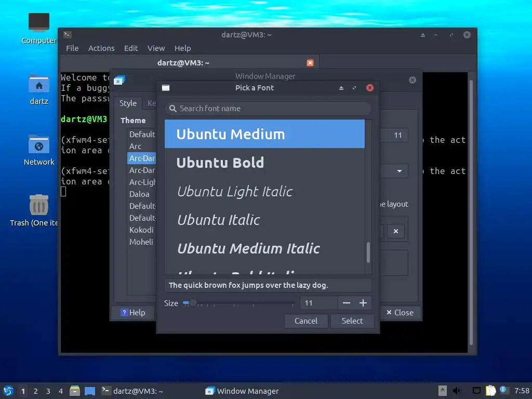532x399 pixels.
Task: Select the Arc-Light theme entry
Action: pyautogui.click(x=141, y=182)
